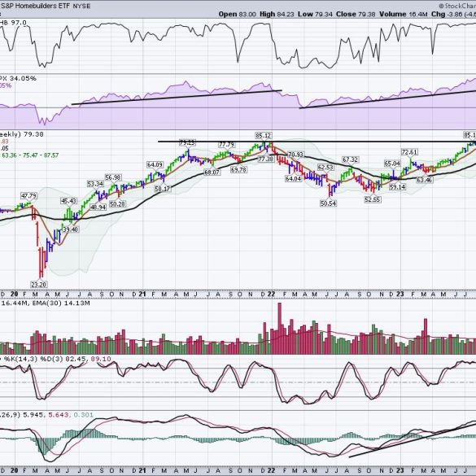Click the 50.54 swing low label
This screenshot has height=476, width=476.
[x=328, y=203]
